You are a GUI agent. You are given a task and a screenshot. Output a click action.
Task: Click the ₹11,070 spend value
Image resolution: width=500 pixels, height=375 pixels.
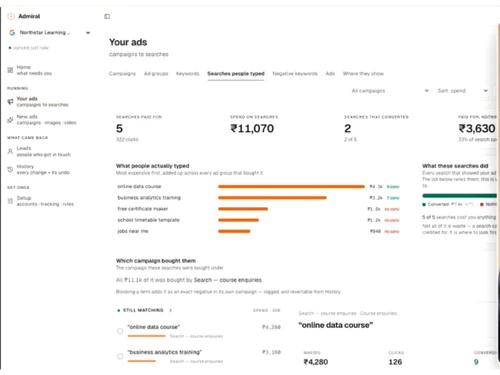252,128
